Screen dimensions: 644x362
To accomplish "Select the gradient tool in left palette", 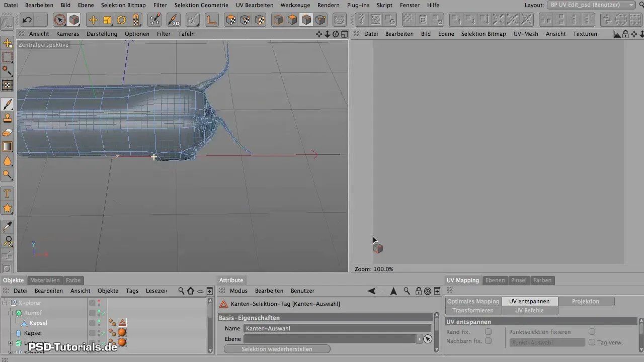I will [8, 147].
